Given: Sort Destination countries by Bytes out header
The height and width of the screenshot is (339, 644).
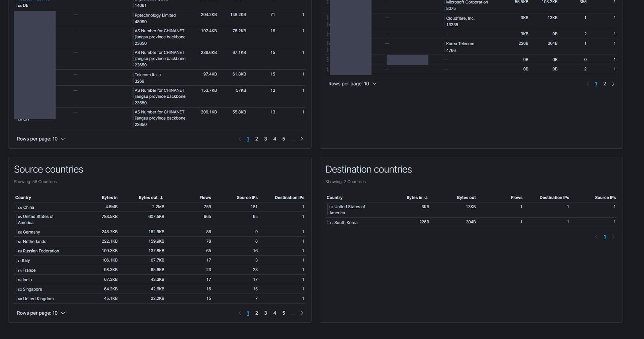Looking at the screenshot, I should pyautogui.click(x=466, y=198).
